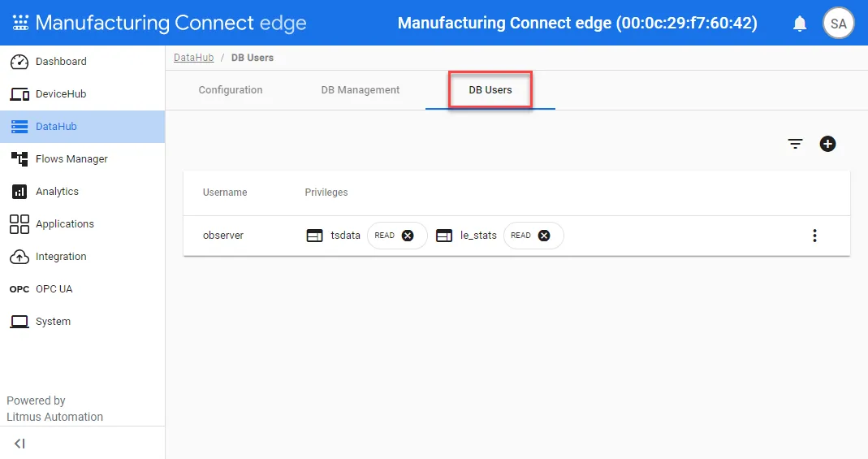Open Integration section
The image size is (868, 459).
pyautogui.click(x=83, y=257)
